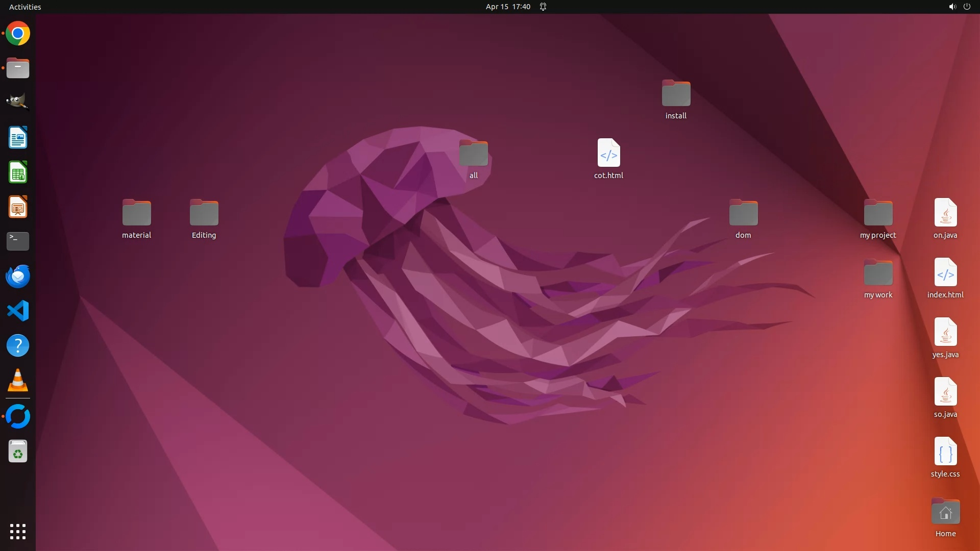Open LibreOffice Writer in dock

[18, 138]
